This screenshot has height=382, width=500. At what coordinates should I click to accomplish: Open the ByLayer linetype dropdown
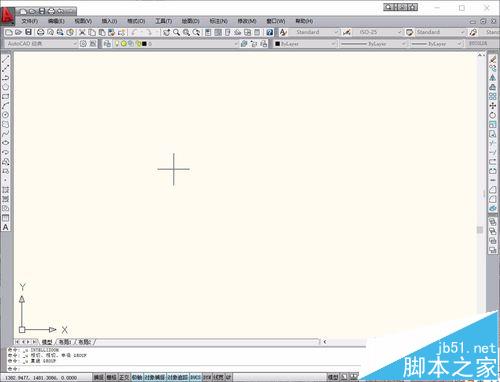pos(373,44)
